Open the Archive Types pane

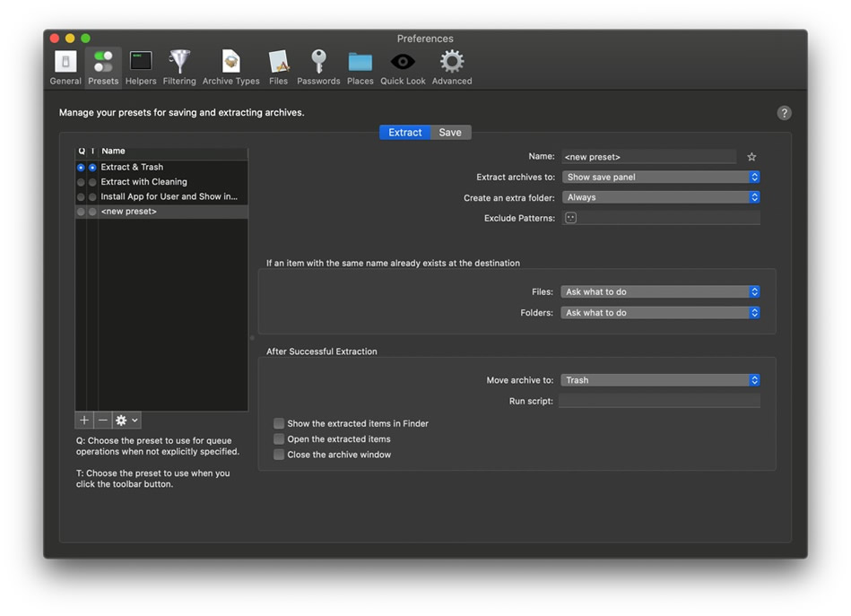pyautogui.click(x=230, y=67)
